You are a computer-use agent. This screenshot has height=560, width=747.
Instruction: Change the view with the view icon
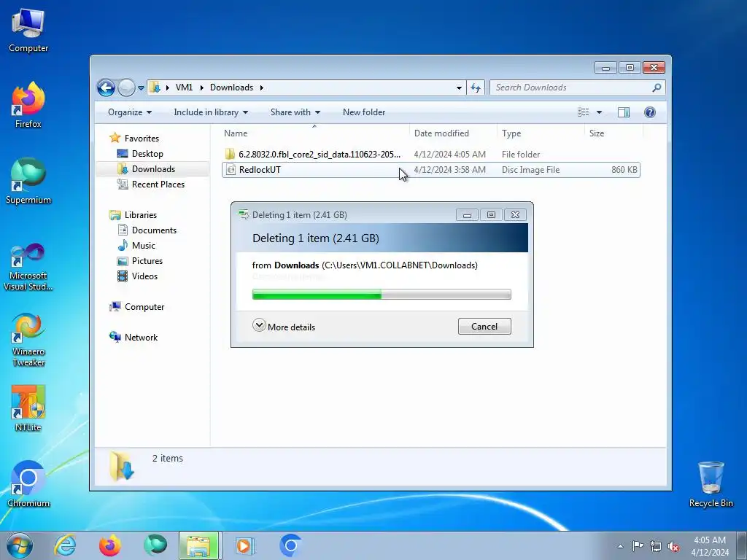click(583, 112)
